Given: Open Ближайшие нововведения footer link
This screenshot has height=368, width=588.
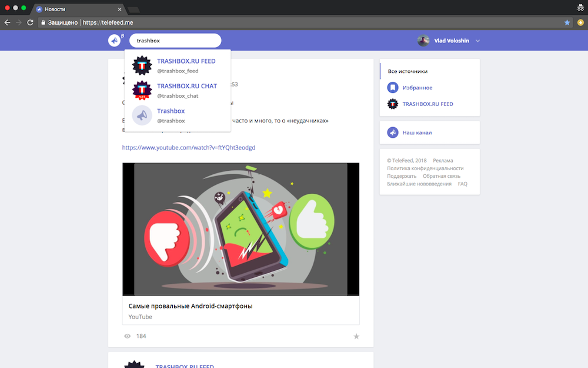Looking at the screenshot, I should click(x=419, y=184).
